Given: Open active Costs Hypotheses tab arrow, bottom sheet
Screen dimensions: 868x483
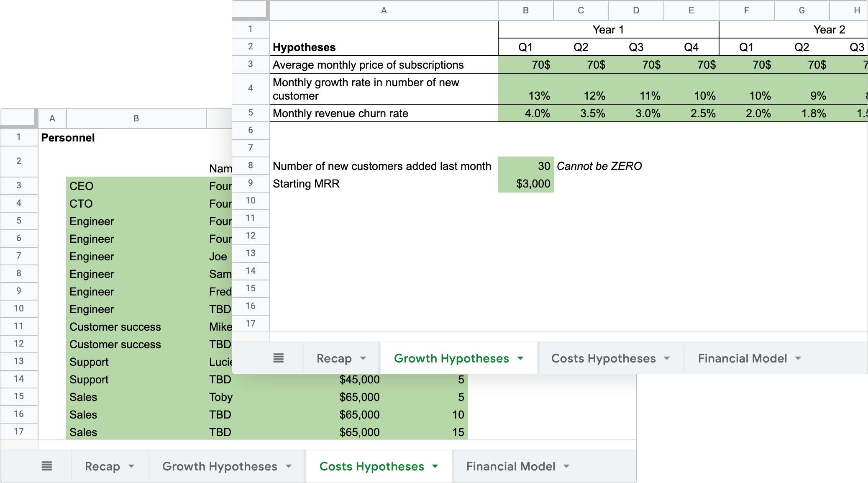Looking at the screenshot, I should coord(435,466).
